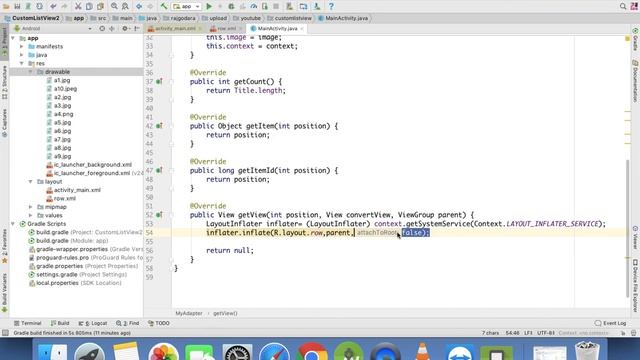
Task: Click the Make Project hammer icon
Action: click(x=164, y=7)
